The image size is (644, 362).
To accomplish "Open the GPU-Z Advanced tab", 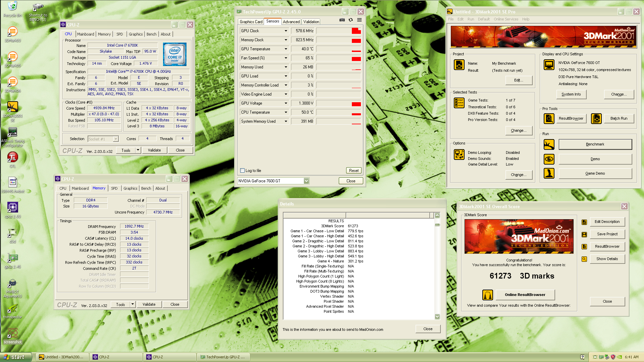I will [291, 22].
